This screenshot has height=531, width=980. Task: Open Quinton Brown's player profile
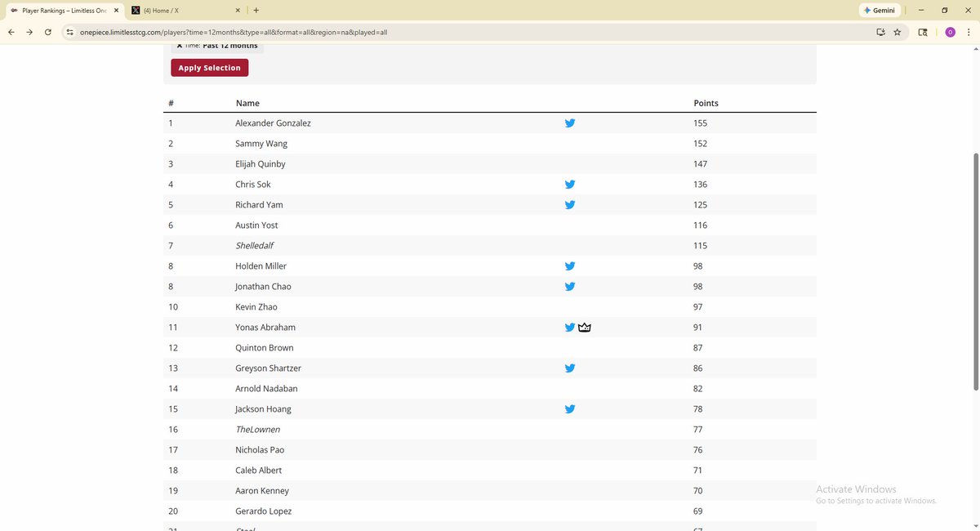(x=265, y=348)
